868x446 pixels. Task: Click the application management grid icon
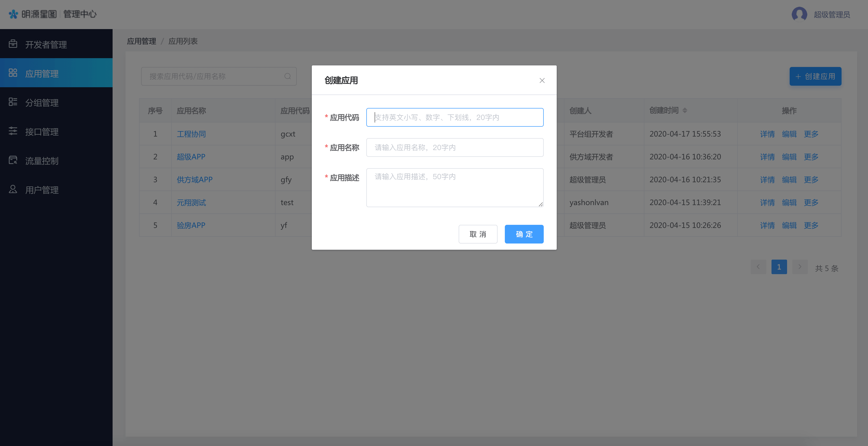(x=13, y=73)
